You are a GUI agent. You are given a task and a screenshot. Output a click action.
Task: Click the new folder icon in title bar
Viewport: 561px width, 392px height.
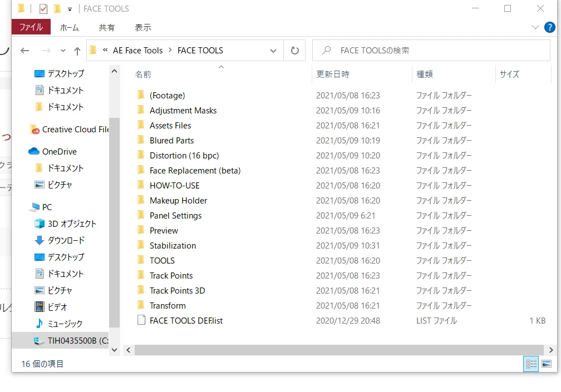click(57, 8)
